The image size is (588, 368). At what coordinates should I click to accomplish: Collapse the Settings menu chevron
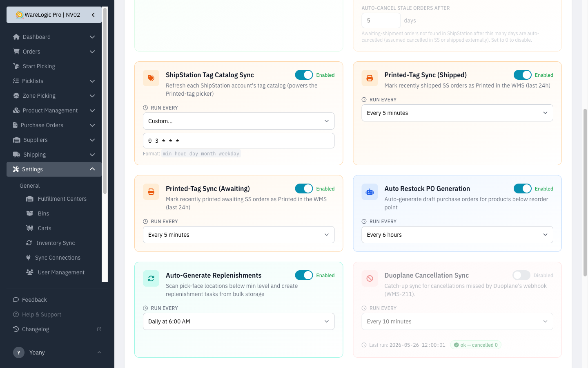point(92,169)
